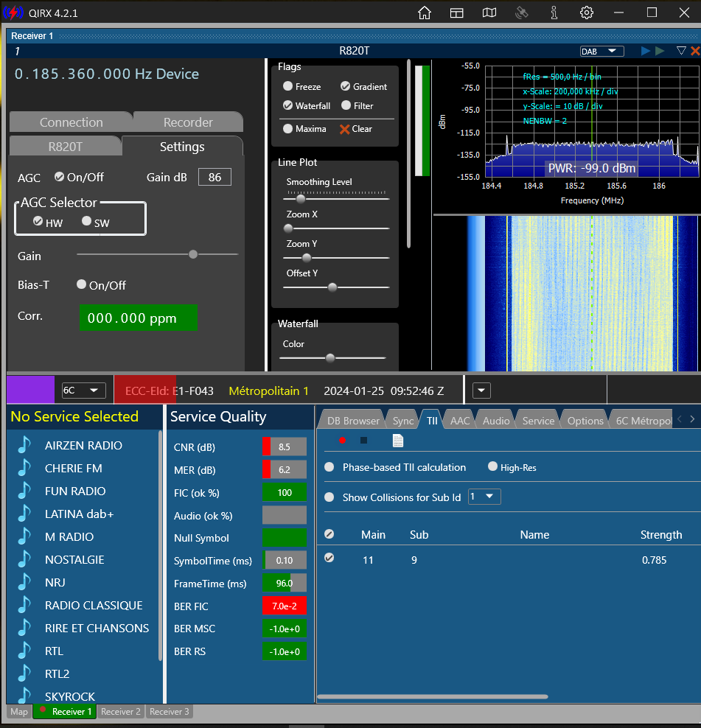Image resolution: width=701 pixels, height=728 pixels.
Task: Open the info icon in title bar
Action: tap(554, 13)
